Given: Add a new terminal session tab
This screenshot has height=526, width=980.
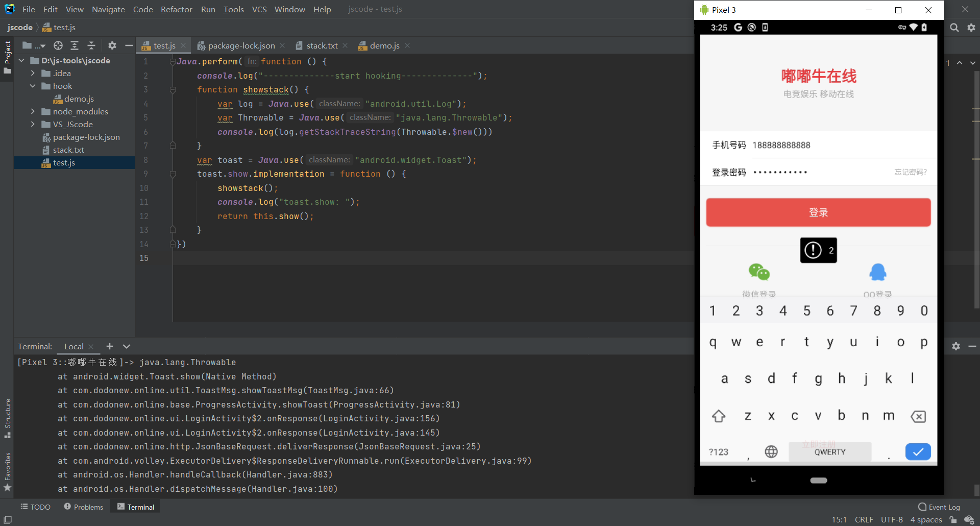Looking at the screenshot, I should 109,346.
